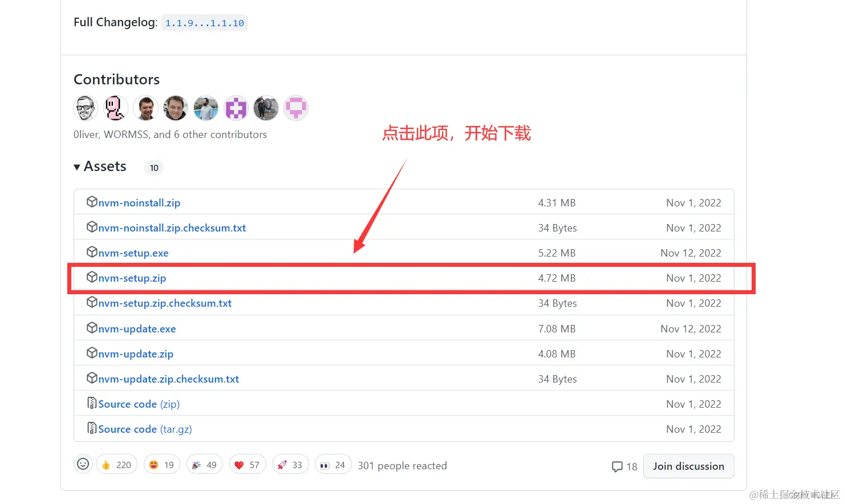Click package icon beside nvm-update.zip
The width and height of the screenshot is (844, 504).
pos(92,353)
